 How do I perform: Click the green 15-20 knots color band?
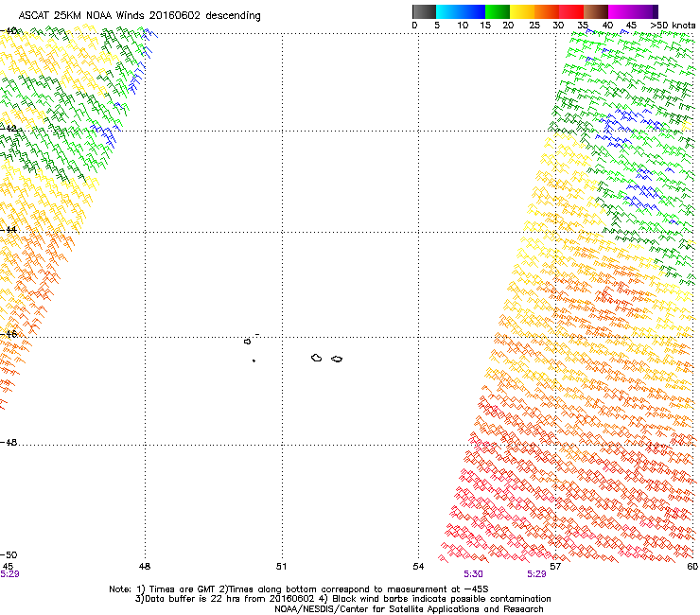(x=498, y=11)
